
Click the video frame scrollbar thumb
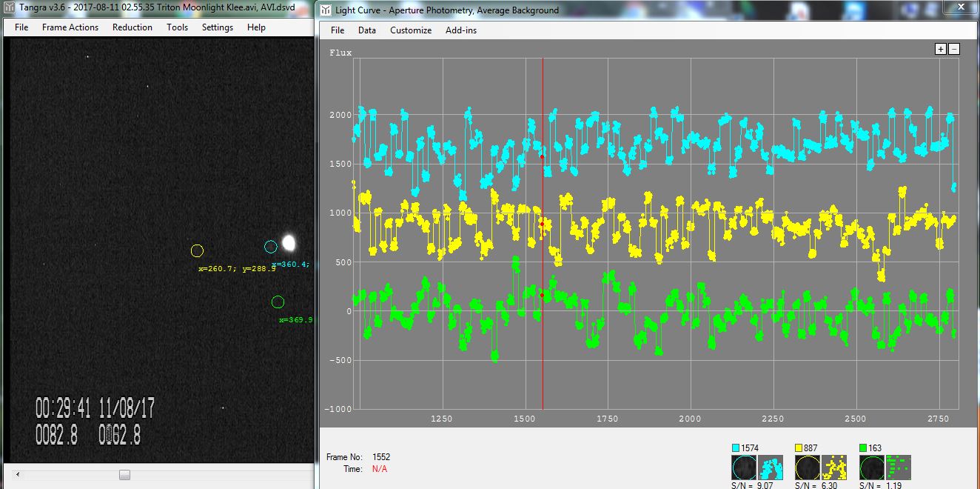124,475
